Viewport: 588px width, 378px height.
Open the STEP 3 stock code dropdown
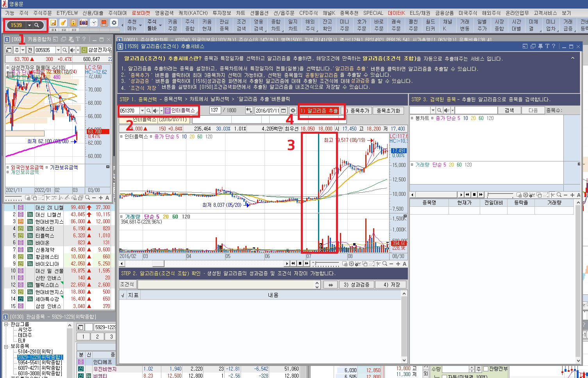433,110
